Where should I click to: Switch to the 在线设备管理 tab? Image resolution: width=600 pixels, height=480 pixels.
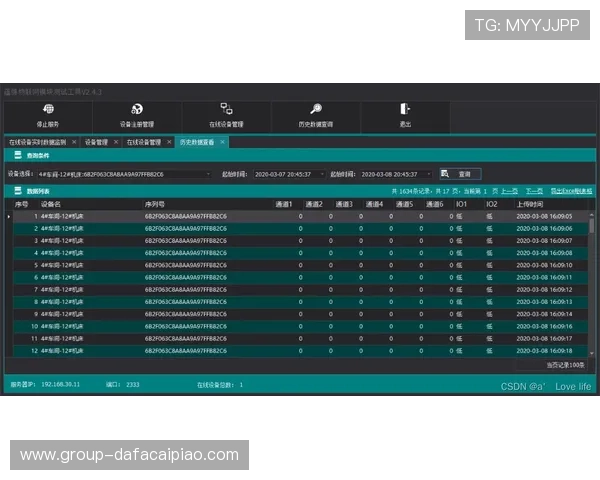[x=144, y=142]
